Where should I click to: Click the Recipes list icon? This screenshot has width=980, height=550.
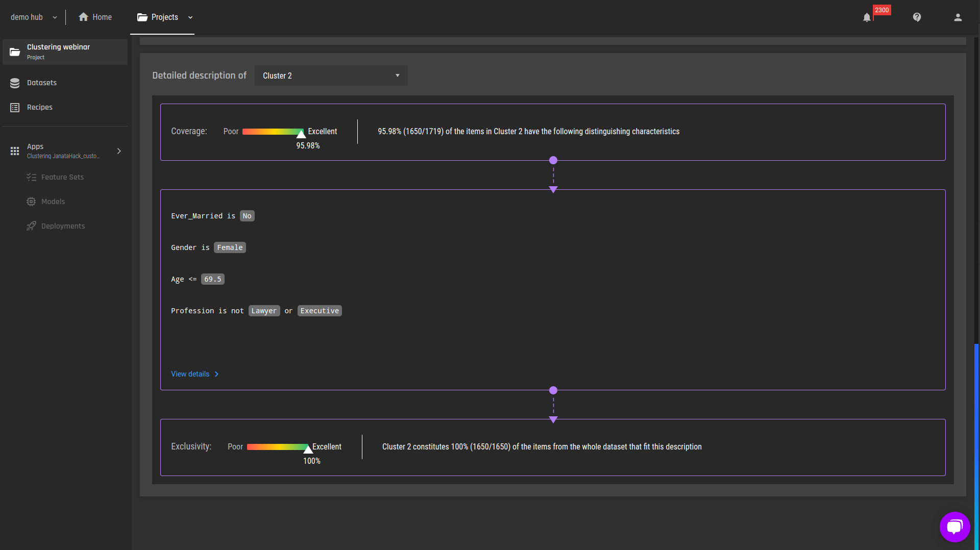pyautogui.click(x=15, y=108)
